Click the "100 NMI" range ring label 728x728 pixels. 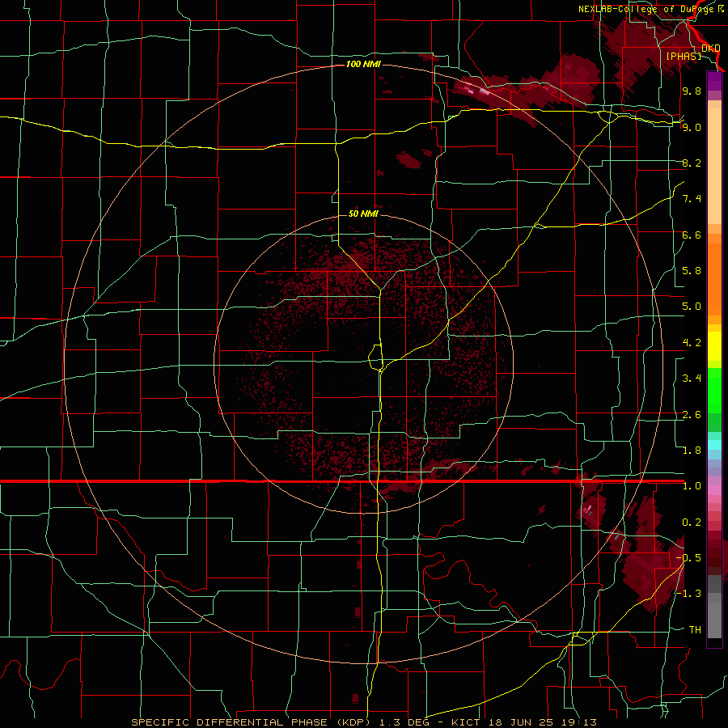(x=363, y=64)
